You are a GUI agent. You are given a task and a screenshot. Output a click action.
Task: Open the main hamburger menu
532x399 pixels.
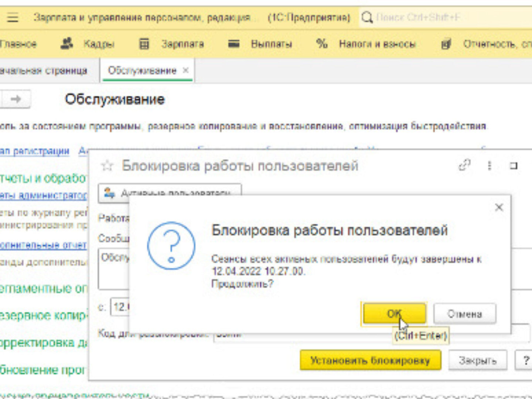tap(13, 17)
